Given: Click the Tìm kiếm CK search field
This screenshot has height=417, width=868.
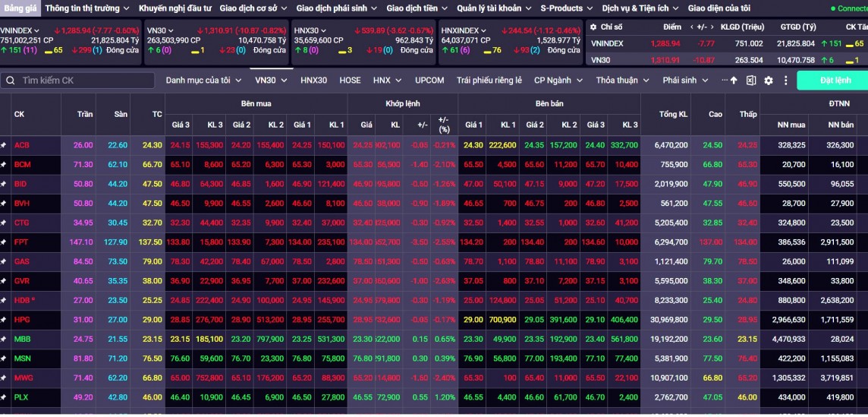Looking at the screenshot, I should click(x=76, y=81).
